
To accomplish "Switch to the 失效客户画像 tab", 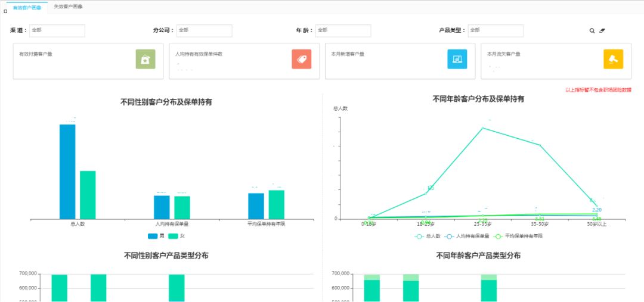I will point(69,7).
